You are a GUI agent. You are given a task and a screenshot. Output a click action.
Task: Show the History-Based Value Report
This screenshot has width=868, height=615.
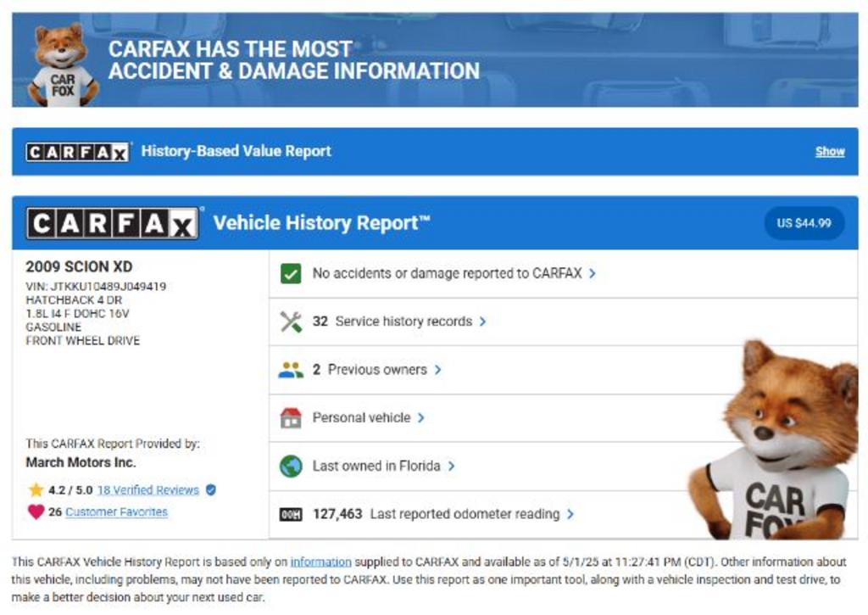pyautogui.click(x=830, y=152)
